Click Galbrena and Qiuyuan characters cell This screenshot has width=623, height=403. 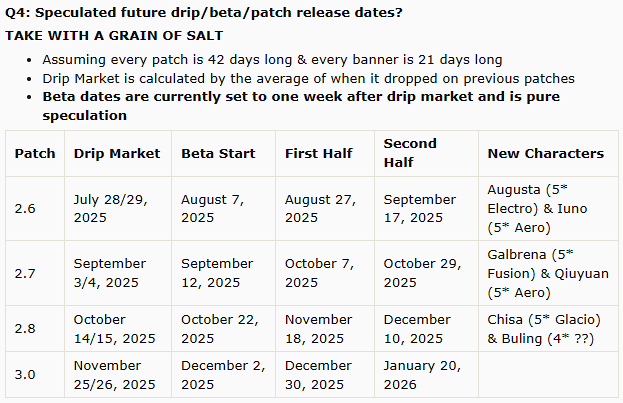pos(548,273)
